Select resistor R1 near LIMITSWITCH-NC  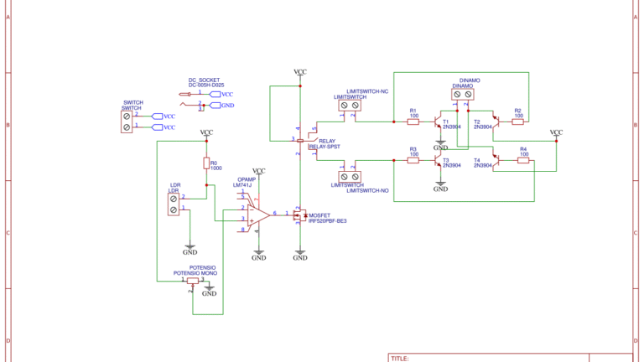point(413,122)
